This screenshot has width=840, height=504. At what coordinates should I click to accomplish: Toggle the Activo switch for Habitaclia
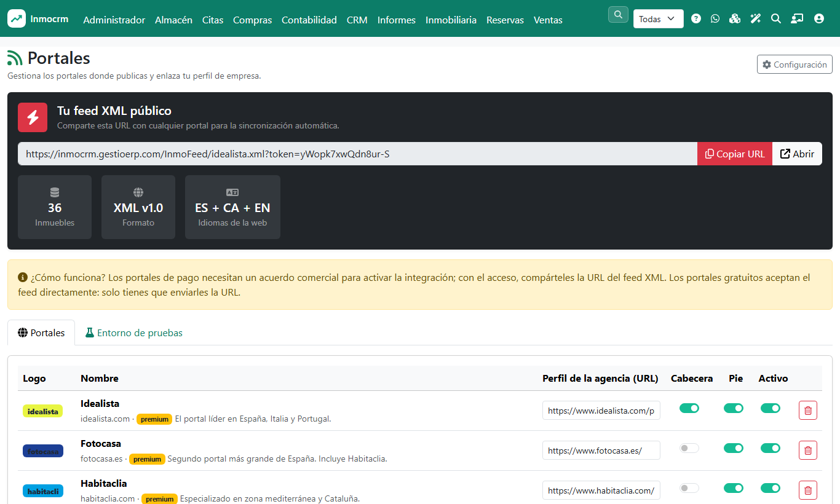771,488
